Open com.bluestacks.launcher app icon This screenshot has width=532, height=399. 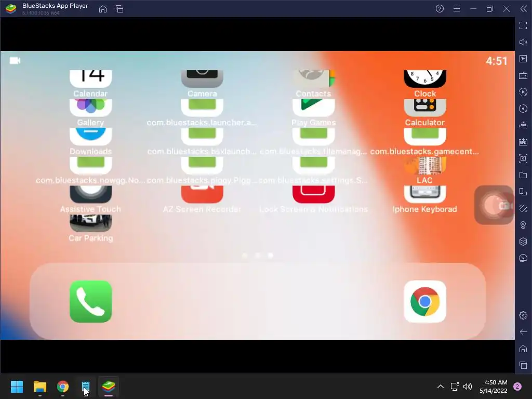[x=202, y=108]
